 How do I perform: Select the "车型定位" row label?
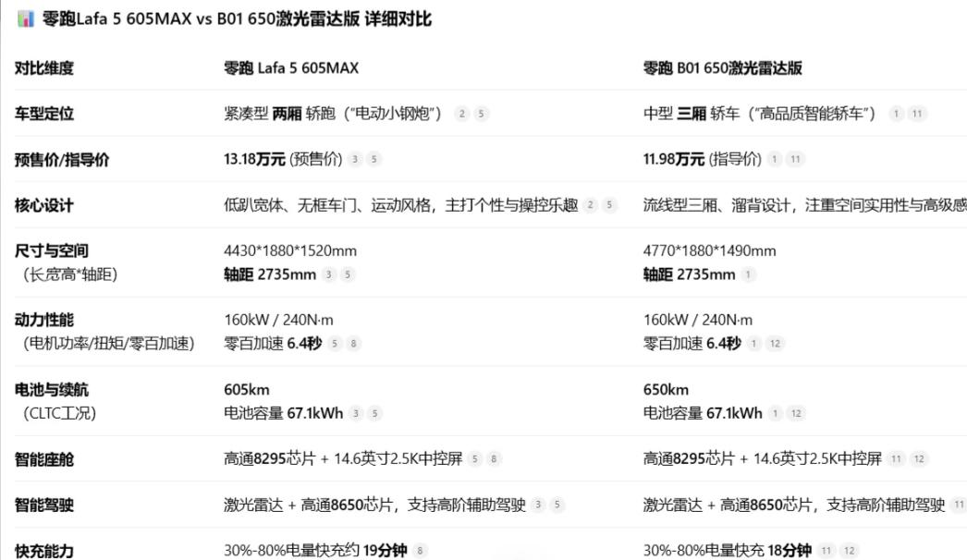click(44, 114)
